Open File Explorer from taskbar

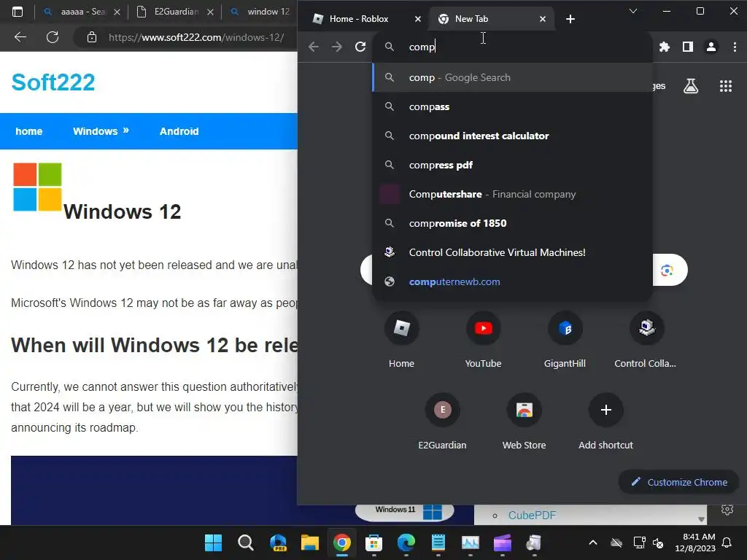(309, 542)
